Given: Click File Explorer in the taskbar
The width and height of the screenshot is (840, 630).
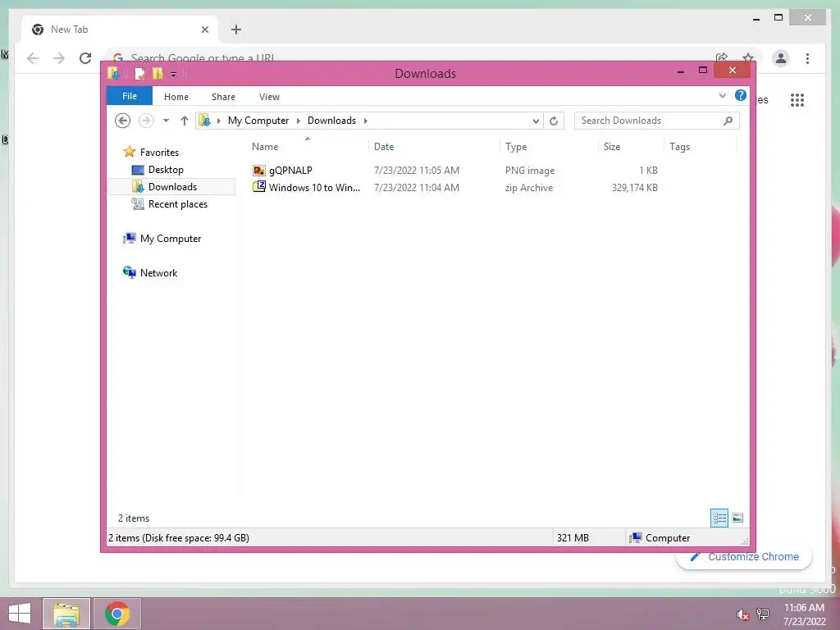Looking at the screenshot, I should click(x=66, y=614).
